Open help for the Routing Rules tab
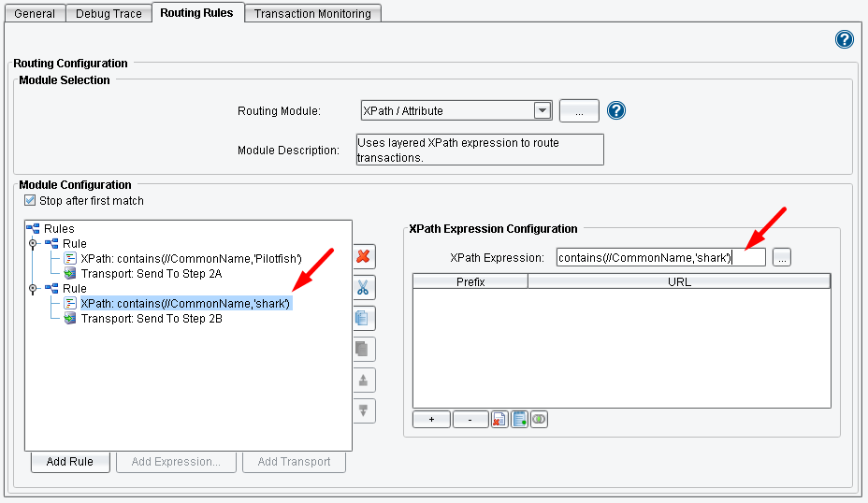 [x=845, y=39]
